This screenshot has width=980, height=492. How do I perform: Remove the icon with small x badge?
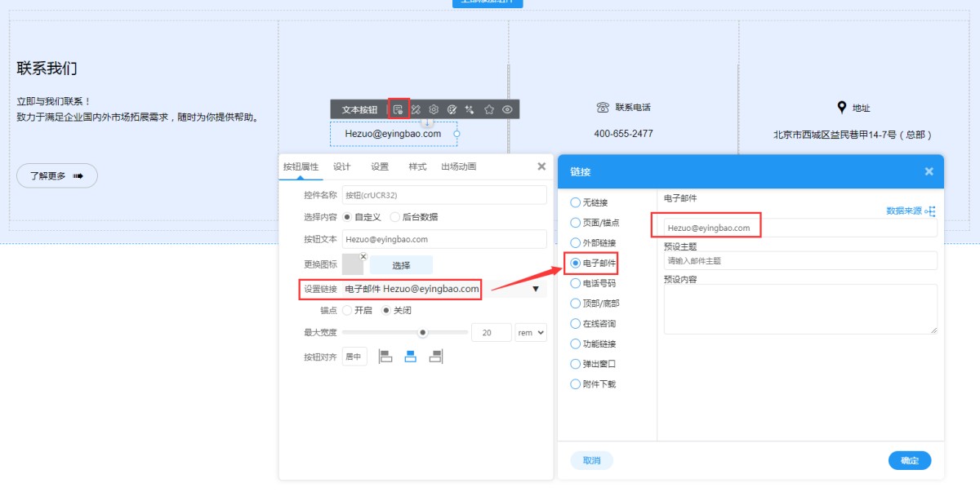click(x=363, y=257)
